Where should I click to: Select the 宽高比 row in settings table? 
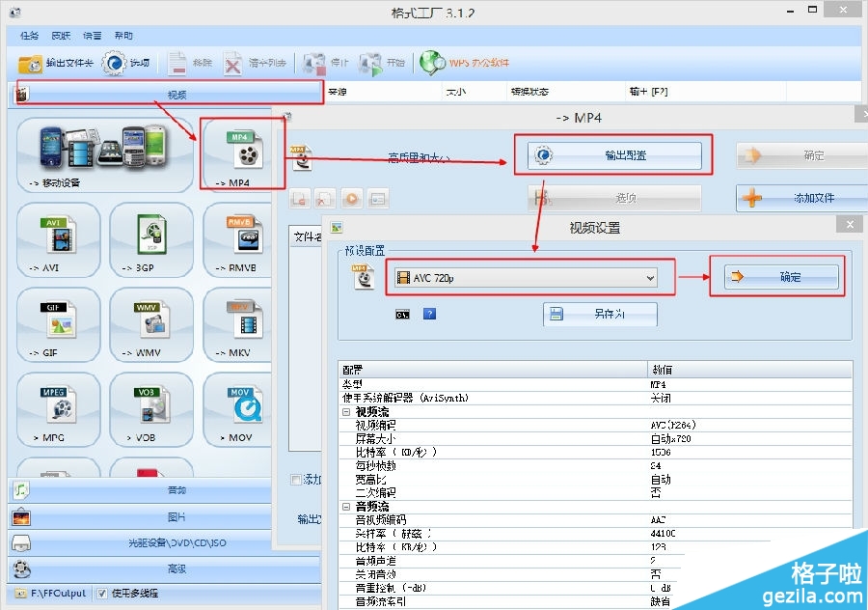point(595,480)
